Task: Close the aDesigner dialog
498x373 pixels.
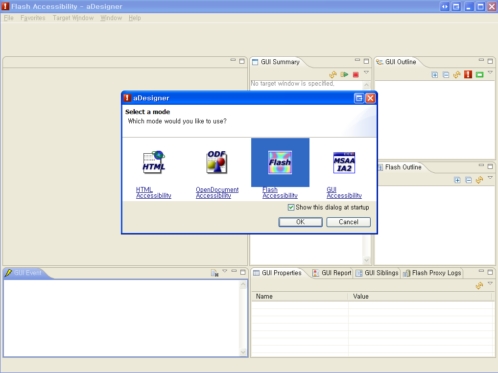Action: point(370,98)
